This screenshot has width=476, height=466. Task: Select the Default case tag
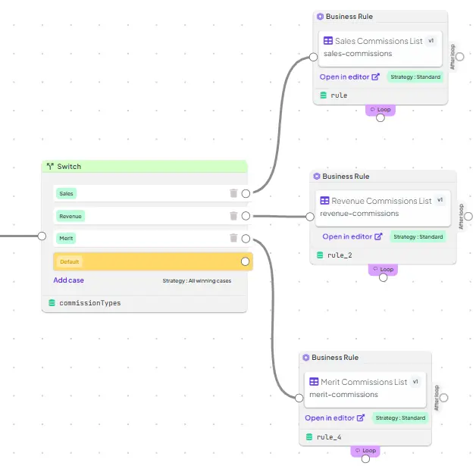69,261
